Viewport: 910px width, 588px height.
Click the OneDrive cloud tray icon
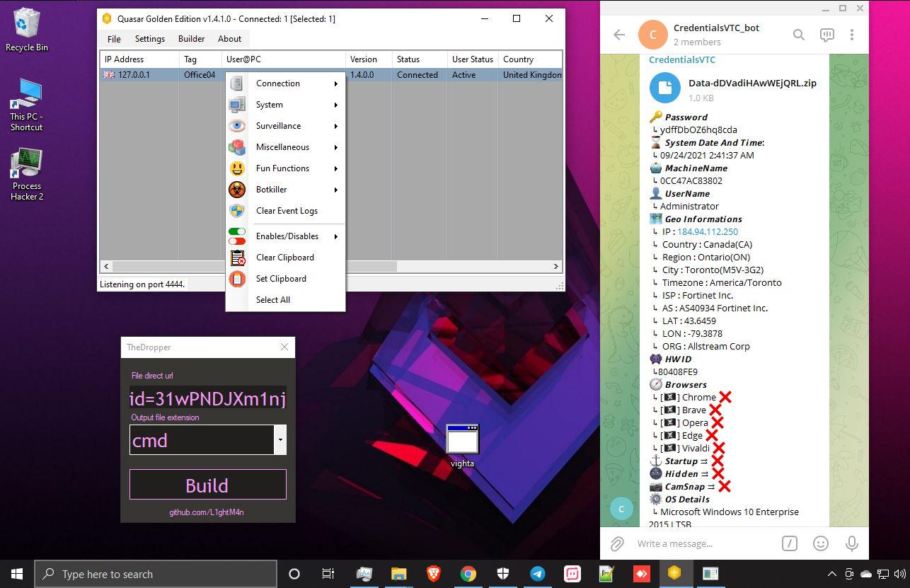[x=866, y=574]
